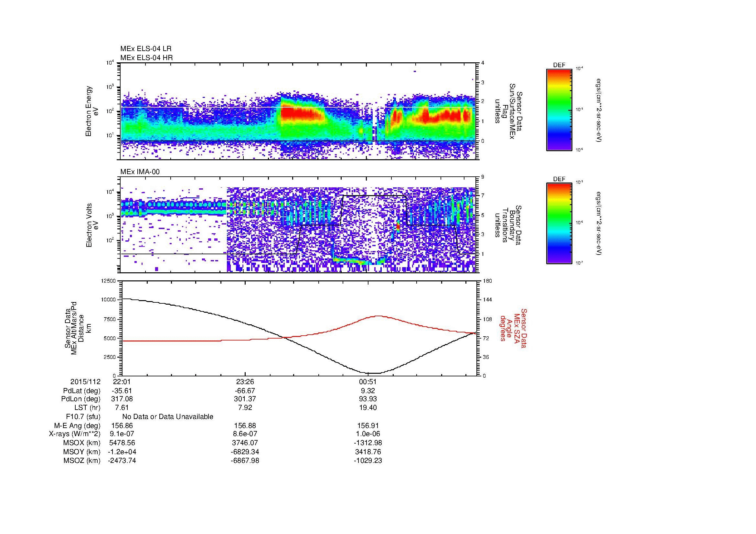Click PdLat value -35.61
This screenshot has height=534, width=756.
point(122,391)
